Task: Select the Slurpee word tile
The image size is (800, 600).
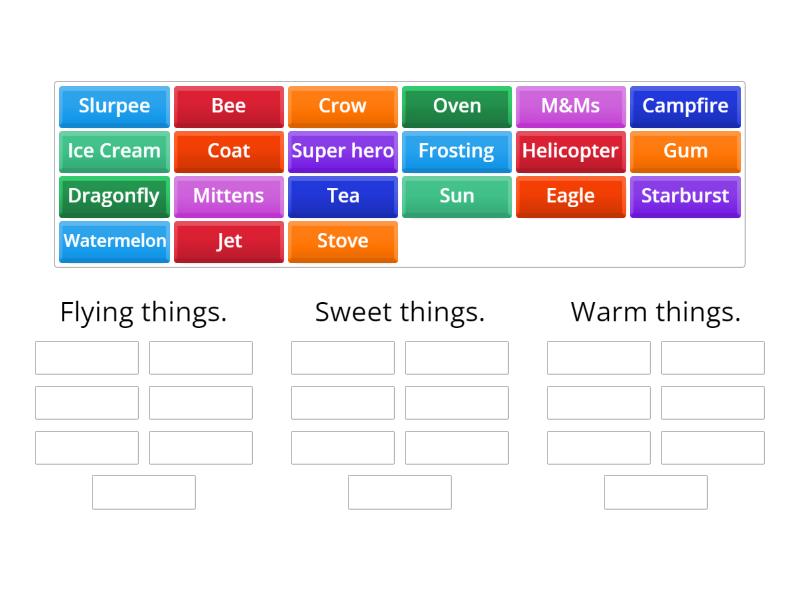Action: point(114,106)
